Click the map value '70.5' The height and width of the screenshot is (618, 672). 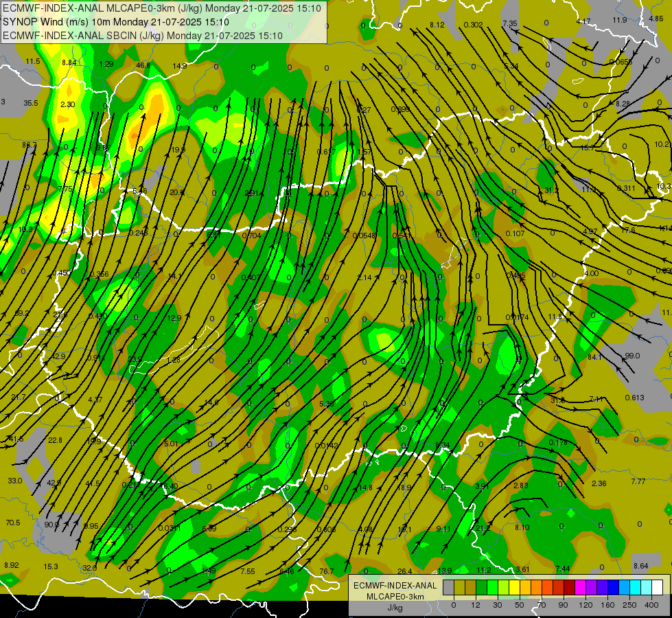[13, 523]
